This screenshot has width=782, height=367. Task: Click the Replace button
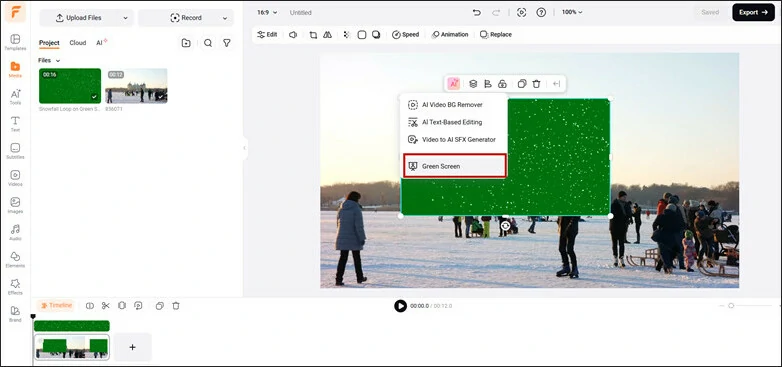[x=496, y=34]
